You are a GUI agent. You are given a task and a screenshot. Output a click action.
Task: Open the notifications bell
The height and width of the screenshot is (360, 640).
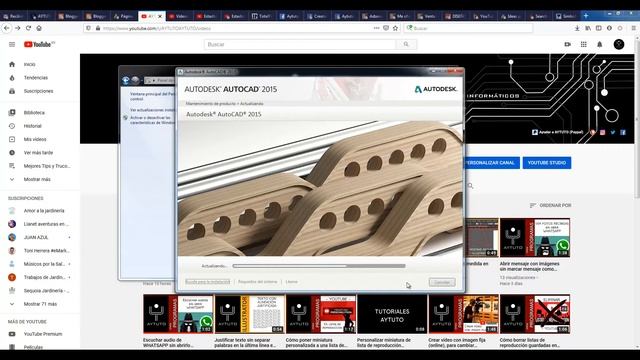[x=600, y=44]
